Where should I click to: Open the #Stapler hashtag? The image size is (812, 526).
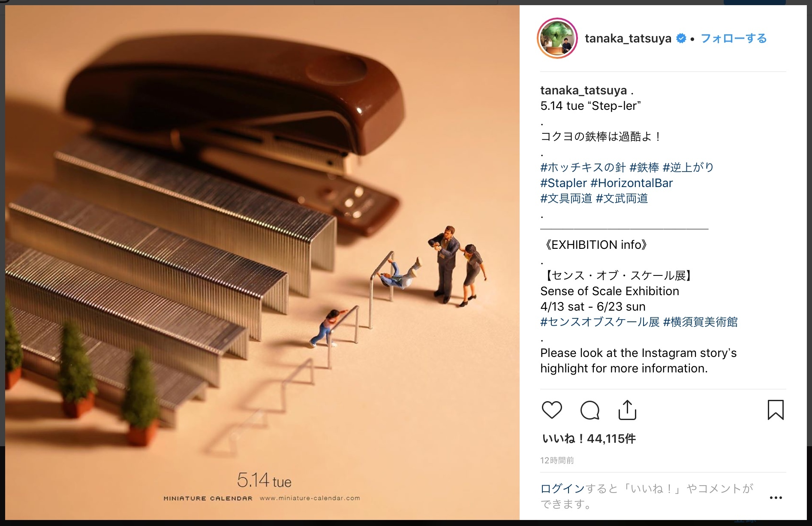(563, 183)
